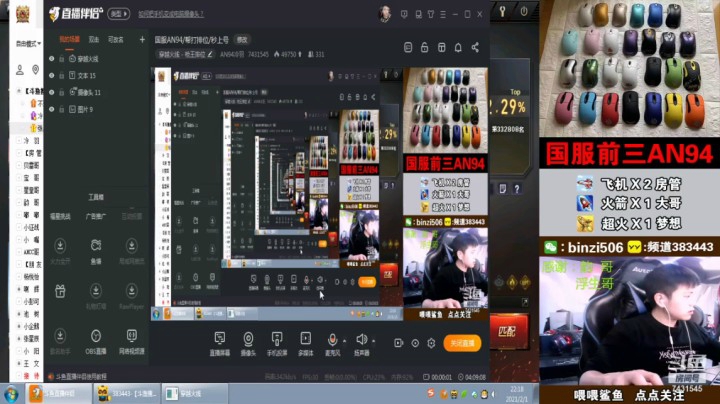Click the layout icon in preview header
The width and height of the screenshot is (720, 404).
click(x=441, y=47)
